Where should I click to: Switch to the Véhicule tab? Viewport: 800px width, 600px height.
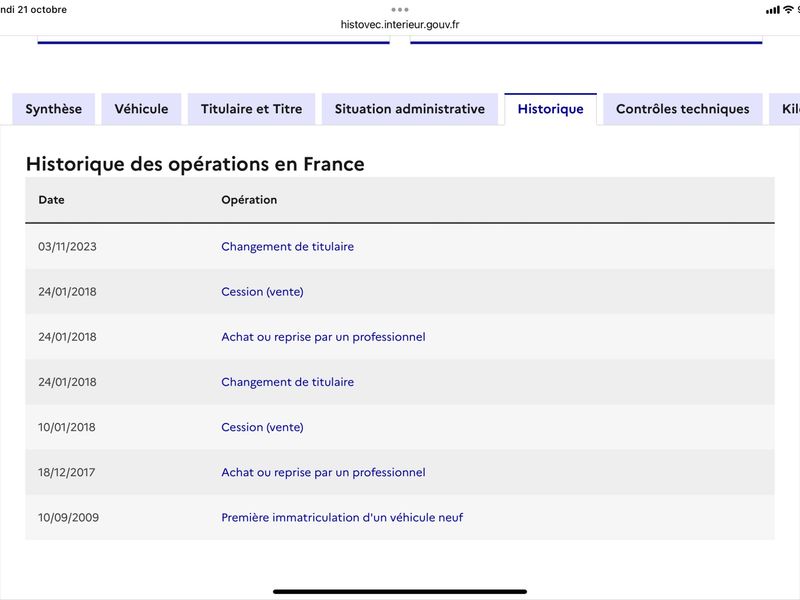(x=141, y=109)
